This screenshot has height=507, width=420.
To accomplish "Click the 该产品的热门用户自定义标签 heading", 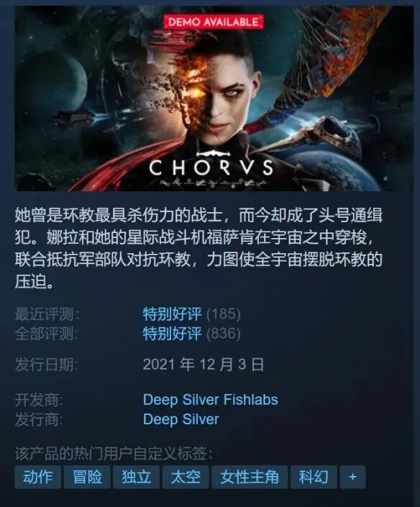I will pos(114,453).
